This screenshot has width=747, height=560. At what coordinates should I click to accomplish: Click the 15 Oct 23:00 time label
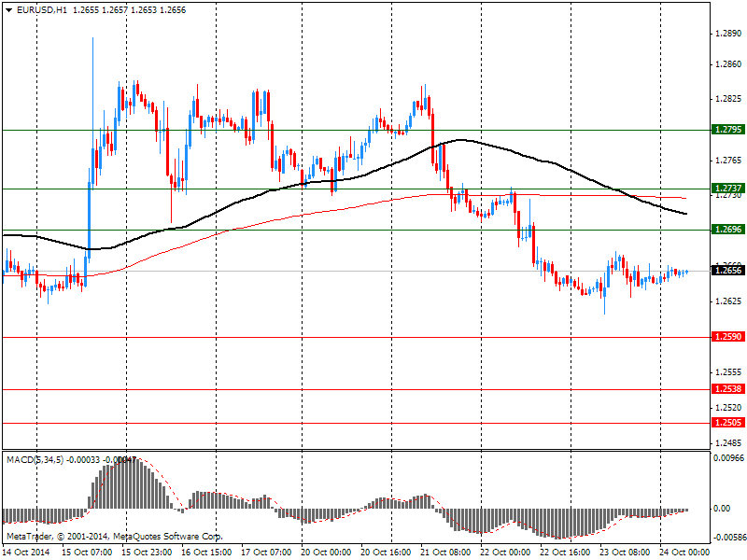(x=147, y=553)
